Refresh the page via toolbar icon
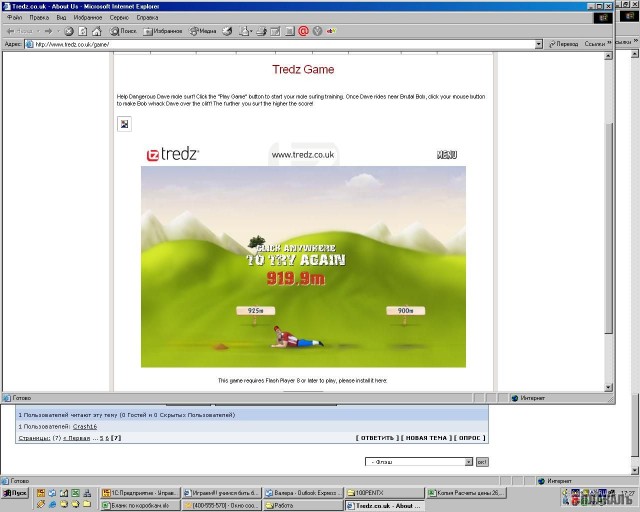 click(x=82, y=31)
